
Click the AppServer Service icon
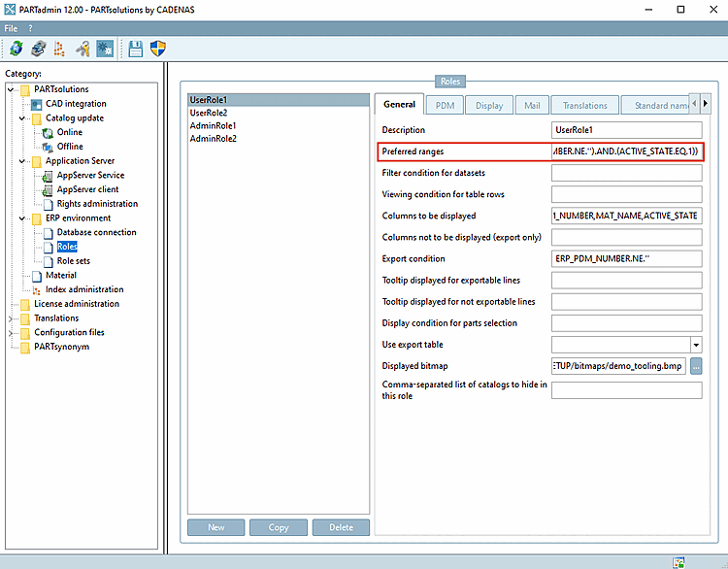pos(48,176)
